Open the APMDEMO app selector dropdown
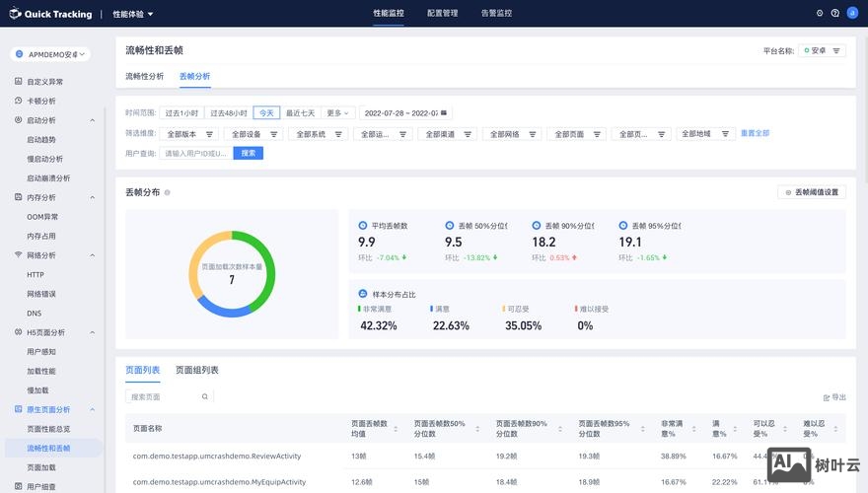 pyautogui.click(x=51, y=54)
